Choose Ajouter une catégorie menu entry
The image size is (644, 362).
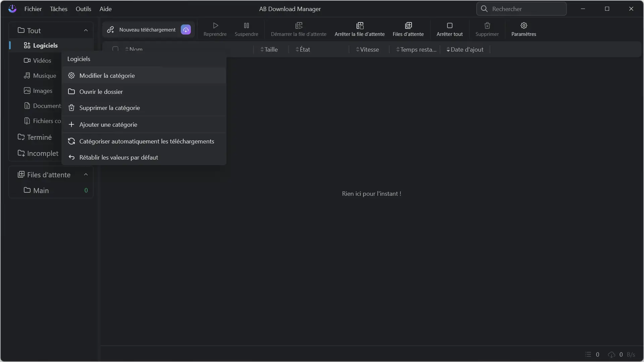click(144, 125)
